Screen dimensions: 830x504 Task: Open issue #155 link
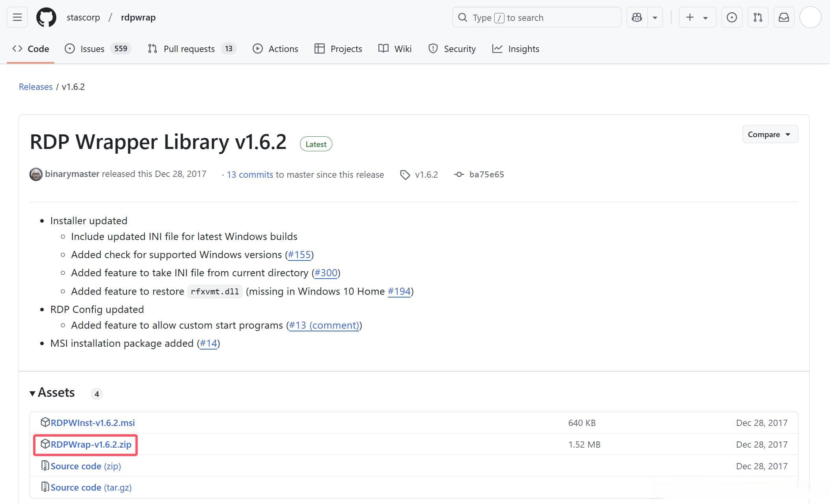(x=300, y=255)
